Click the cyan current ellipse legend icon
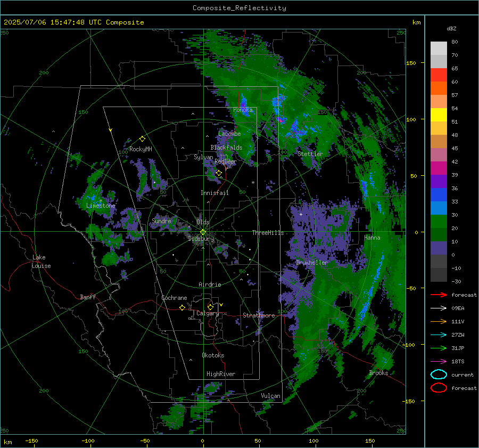Screen dimensions: 479x448 click(x=439, y=374)
